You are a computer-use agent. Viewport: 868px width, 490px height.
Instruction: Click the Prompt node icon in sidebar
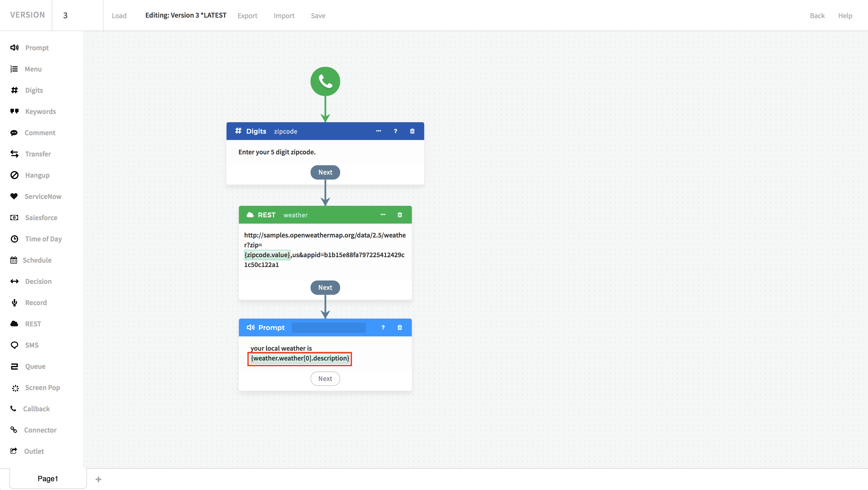(x=14, y=48)
